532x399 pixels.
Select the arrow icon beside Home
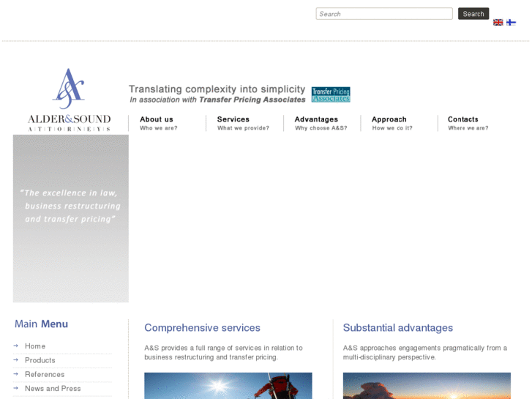click(15, 346)
